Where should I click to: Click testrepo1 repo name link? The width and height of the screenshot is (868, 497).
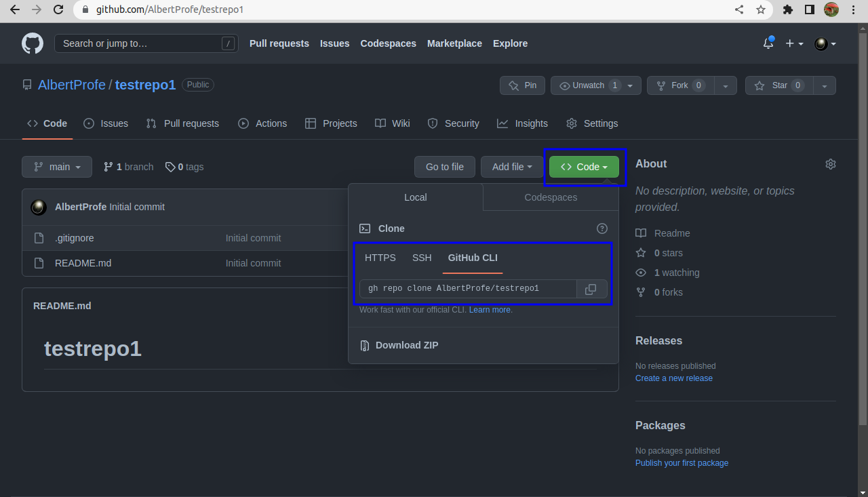click(145, 85)
